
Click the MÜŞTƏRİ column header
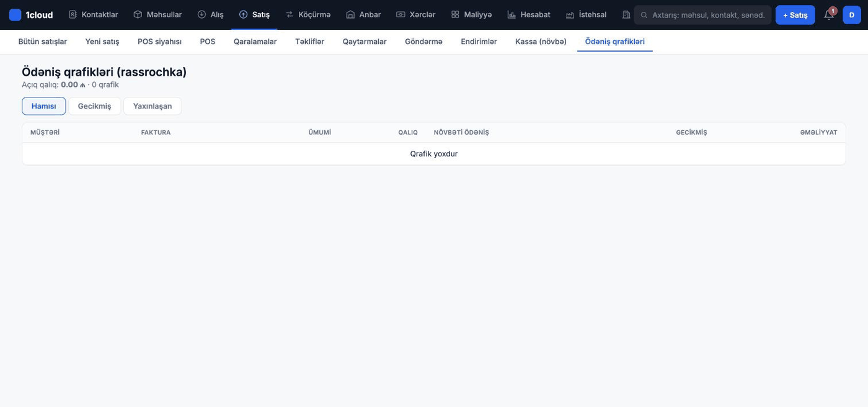coord(45,133)
